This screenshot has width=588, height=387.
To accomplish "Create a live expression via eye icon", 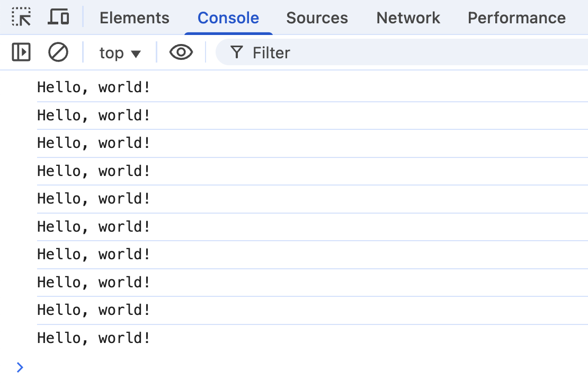I will 181,52.
